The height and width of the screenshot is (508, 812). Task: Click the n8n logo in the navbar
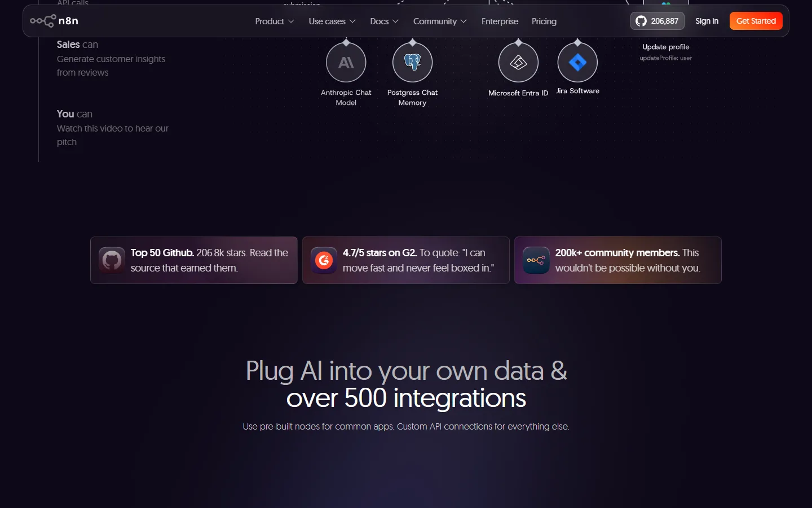point(54,21)
